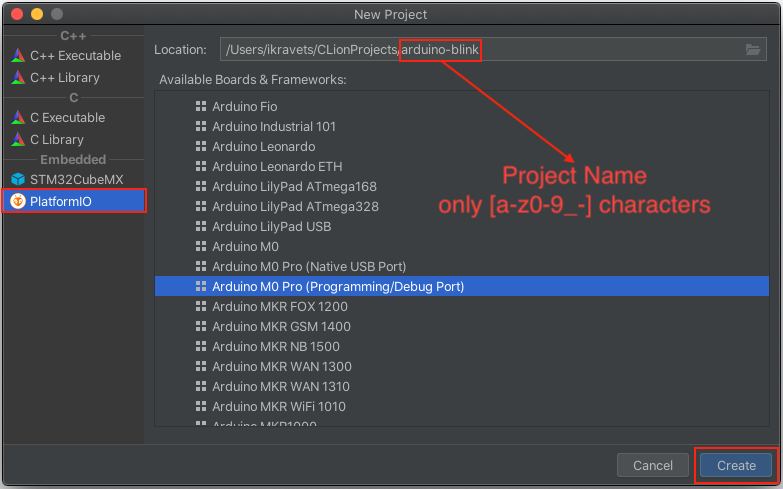This screenshot has width=783, height=489.
Task: Click the icon beside Arduino LilyPad USB
Action: click(201, 226)
